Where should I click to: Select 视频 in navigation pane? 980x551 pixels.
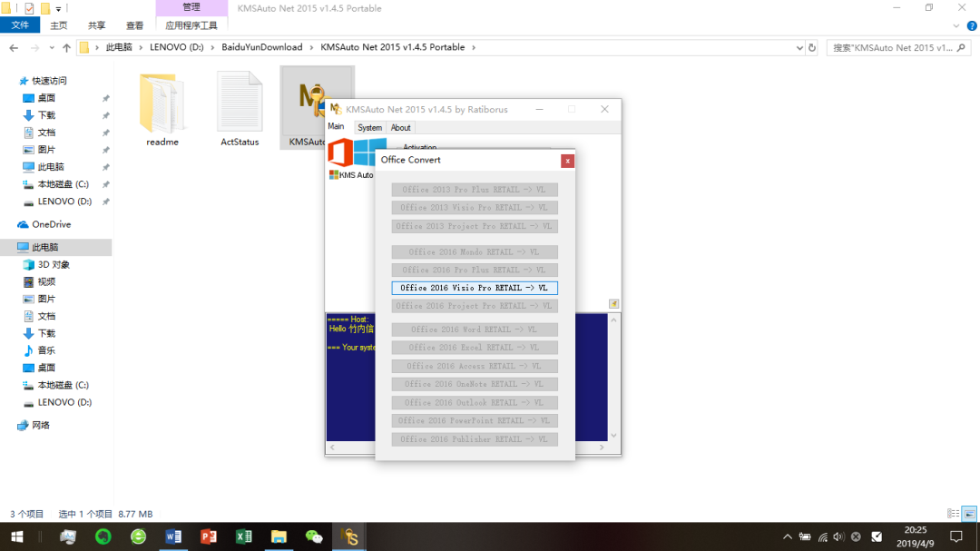47,282
